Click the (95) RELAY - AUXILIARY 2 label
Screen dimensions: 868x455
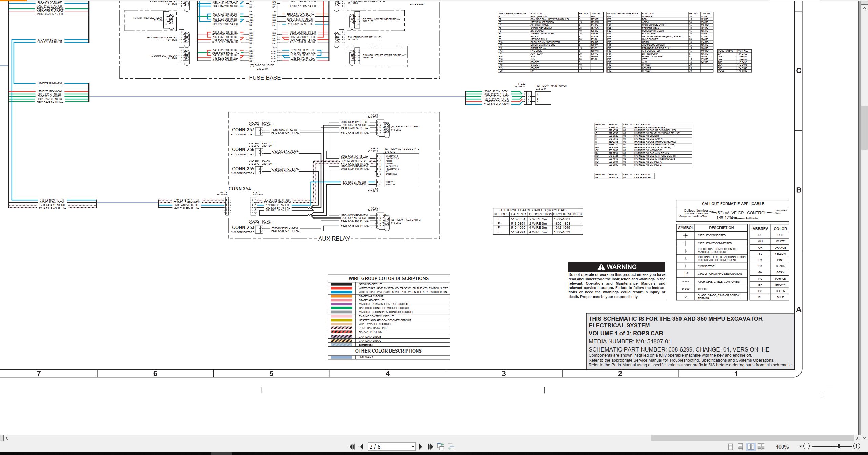[x=406, y=220]
